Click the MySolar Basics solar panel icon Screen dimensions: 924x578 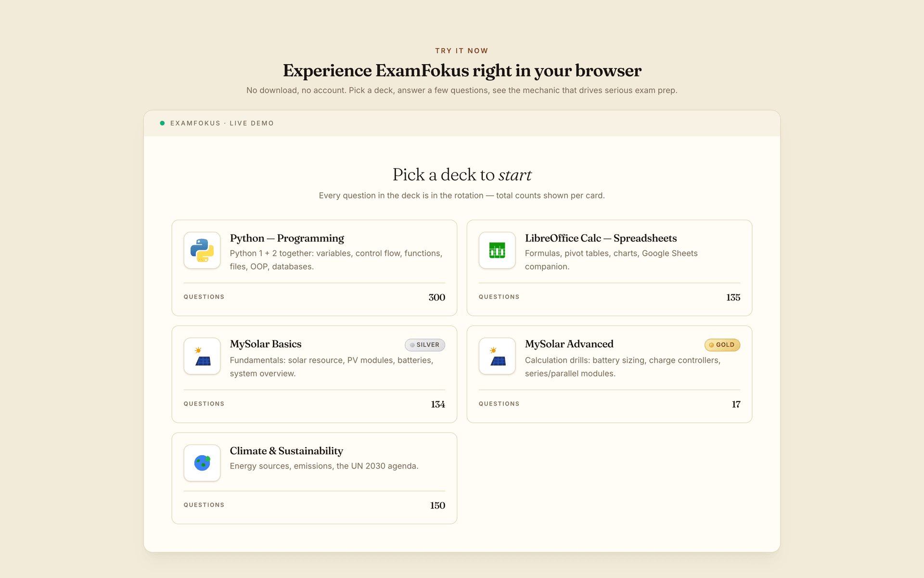tap(202, 356)
